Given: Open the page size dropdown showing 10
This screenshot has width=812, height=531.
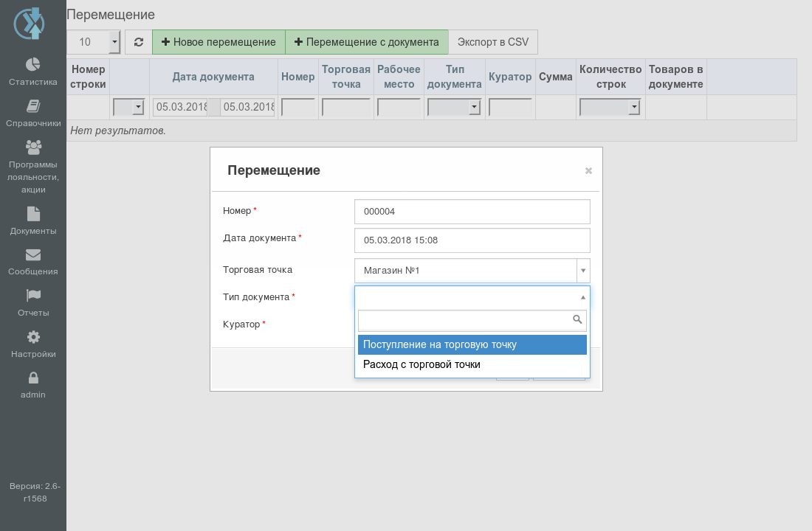Looking at the screenshot, I should tap(93, 42).
